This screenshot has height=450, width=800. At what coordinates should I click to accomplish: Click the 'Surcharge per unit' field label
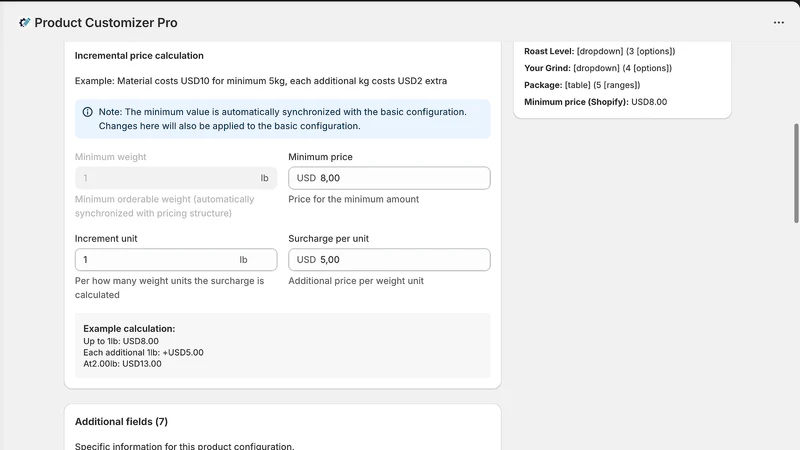pyautogui.click(x=329, y=238)
